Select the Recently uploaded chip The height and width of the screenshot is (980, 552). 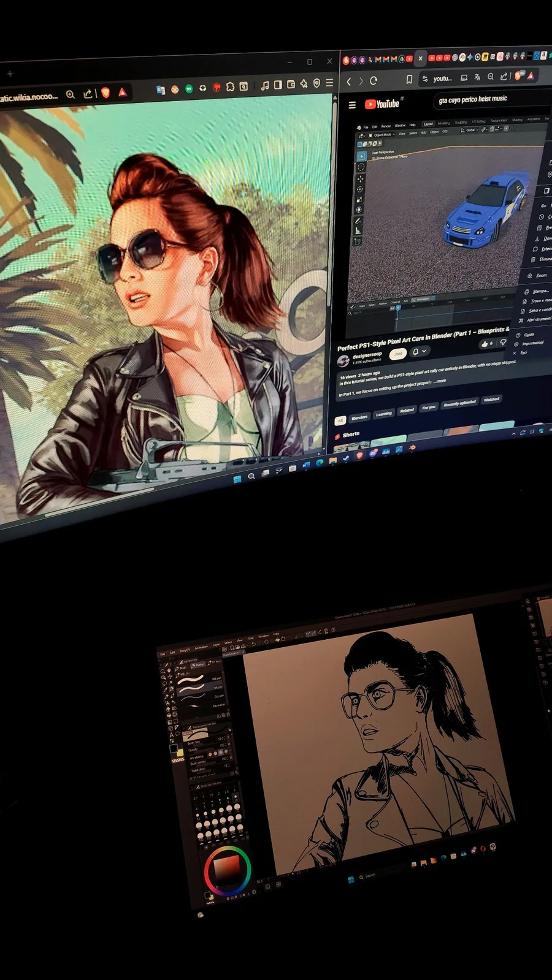(x=459, y=403)
